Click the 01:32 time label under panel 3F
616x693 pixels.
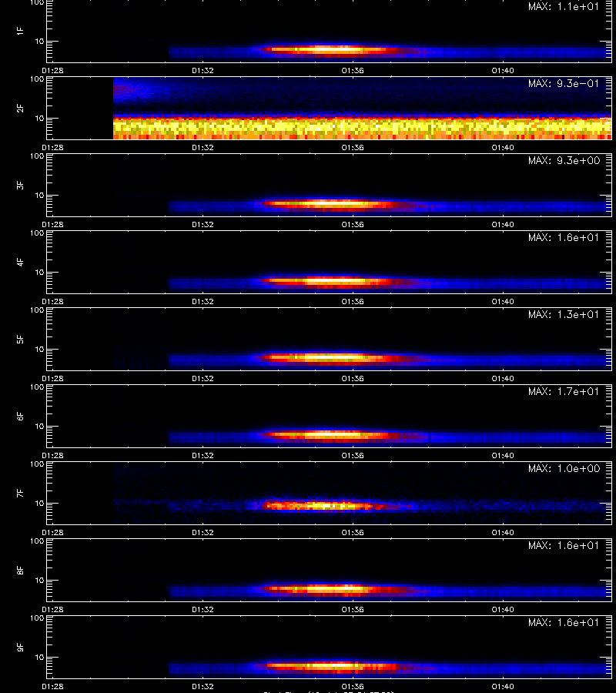[x=203, y=225]
